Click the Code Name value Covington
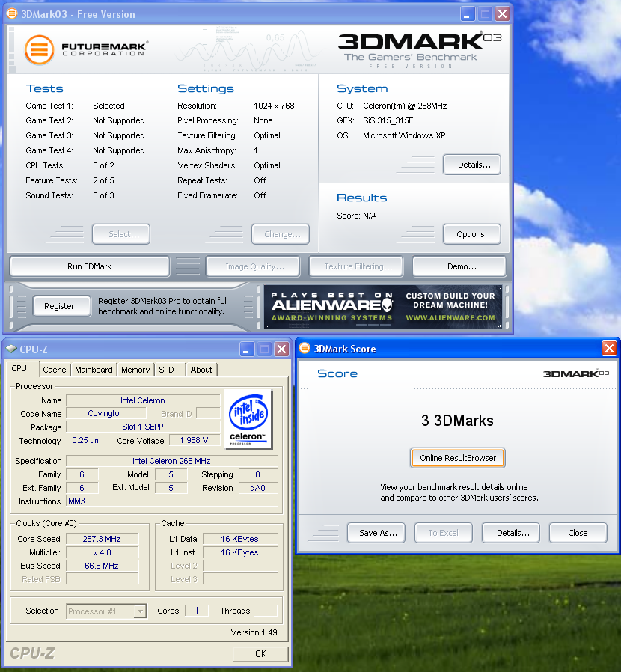This screenshot has height=672, width=621. click(x=105, y=413)
